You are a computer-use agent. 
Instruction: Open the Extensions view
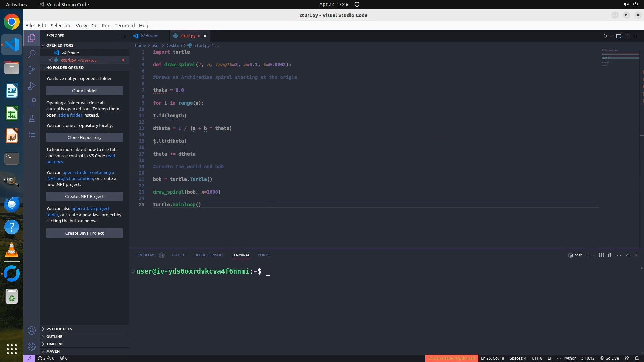[x=32, y=102]
